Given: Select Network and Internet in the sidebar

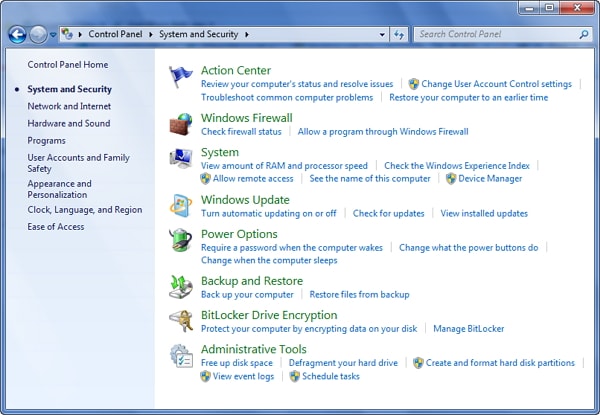Looking at the screenshot, I should pyautogui.click(x=69, y=106).
